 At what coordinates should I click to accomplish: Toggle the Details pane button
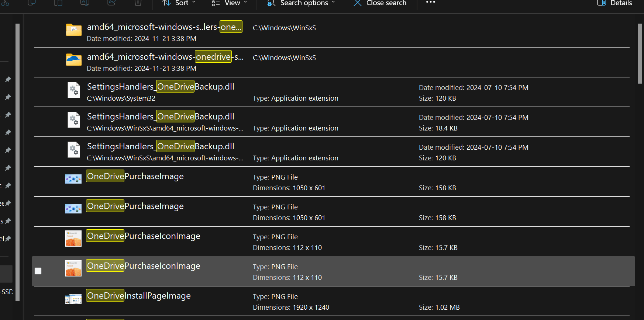tap(614, 3)
